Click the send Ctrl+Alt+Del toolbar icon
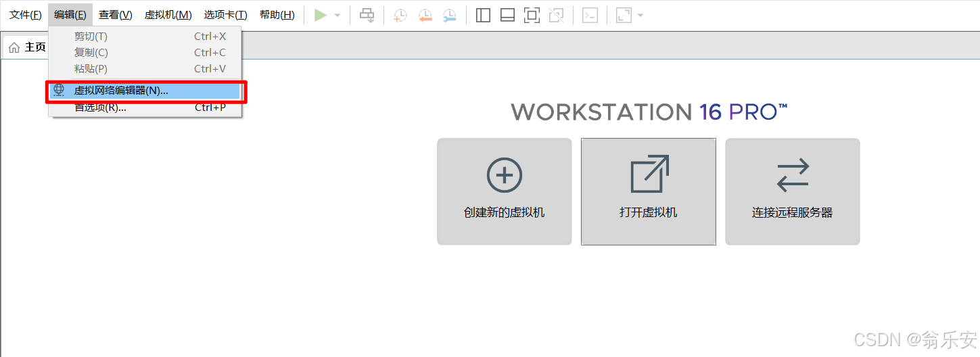This screenshot has height=357, width=980. [367, 15]
